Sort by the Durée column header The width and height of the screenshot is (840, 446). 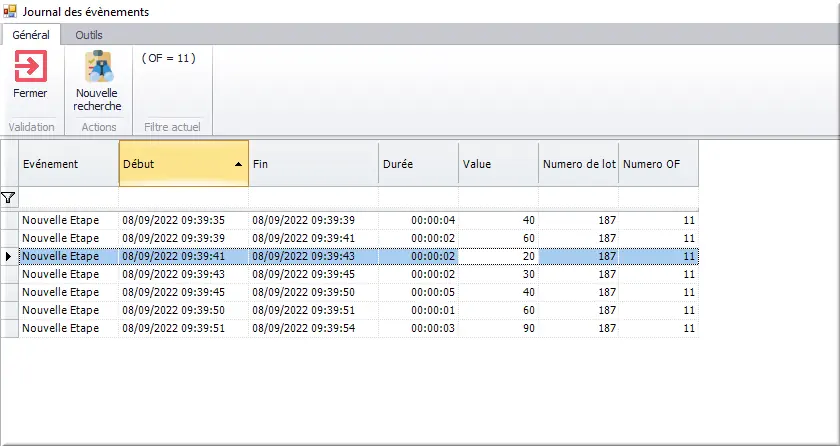coord(418,164)
